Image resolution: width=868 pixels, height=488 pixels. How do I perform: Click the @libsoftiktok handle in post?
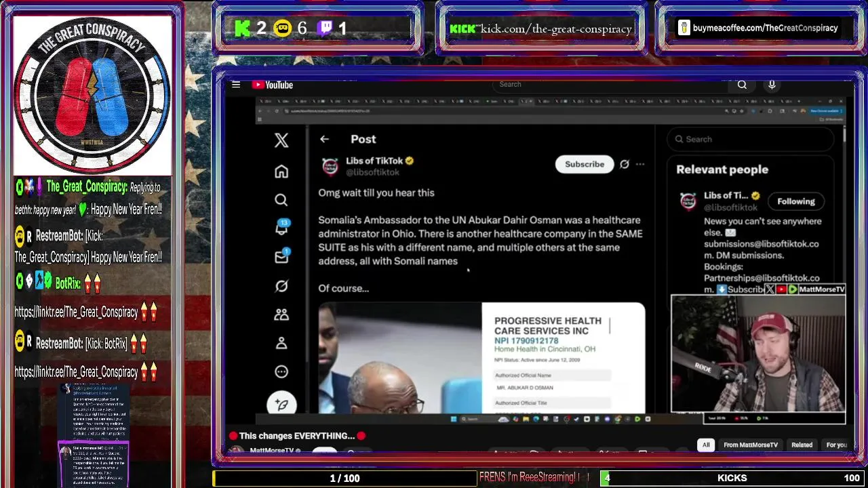click(x=373, y=172)
